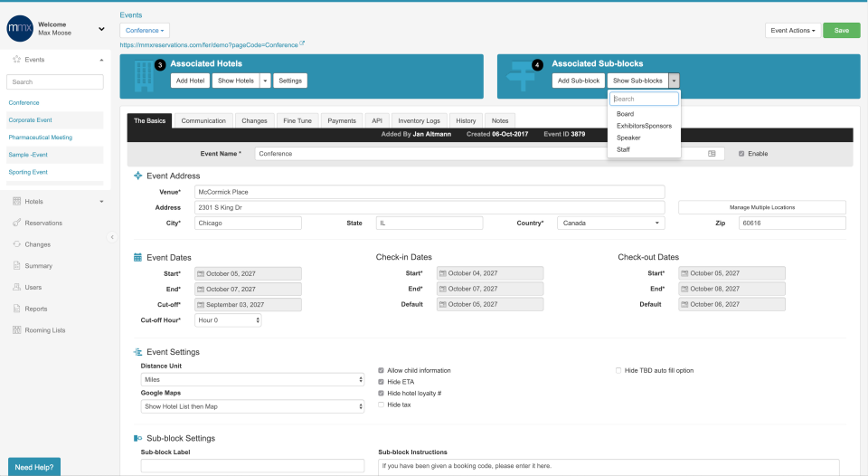The height and width of the screenshot is (476, 868).
Task: Open the Inventory Logs tab
Action: [x=419, y=120]
